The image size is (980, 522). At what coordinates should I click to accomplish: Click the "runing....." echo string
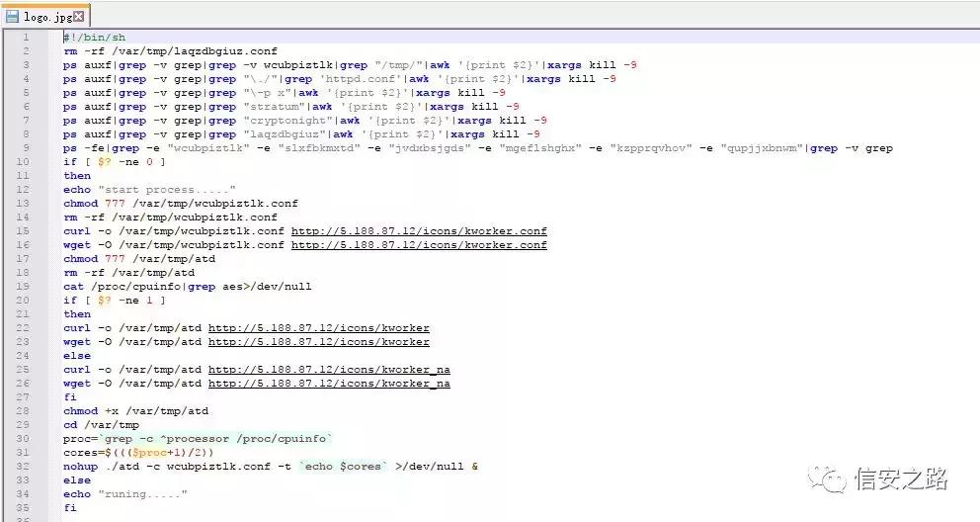pos(142,494)
